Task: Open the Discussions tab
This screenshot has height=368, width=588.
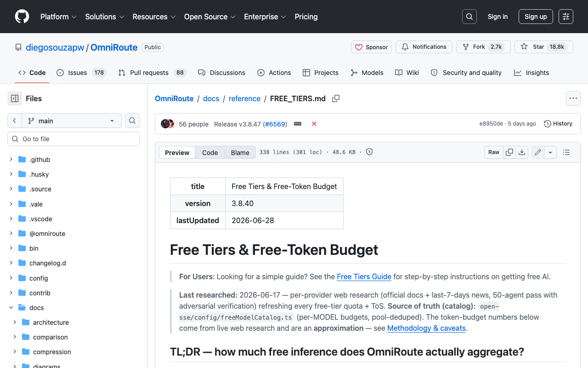Action: pyautogui.click(x=221, y=73)
